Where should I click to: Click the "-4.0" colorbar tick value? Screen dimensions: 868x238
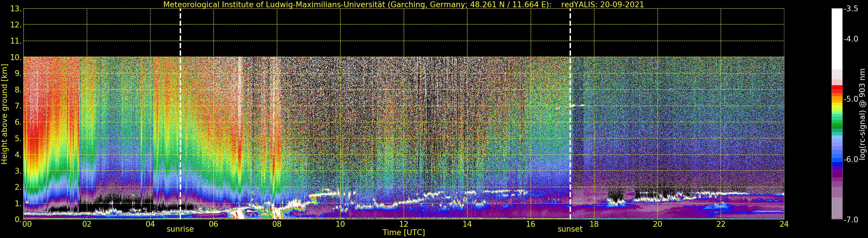click(851, 39)
